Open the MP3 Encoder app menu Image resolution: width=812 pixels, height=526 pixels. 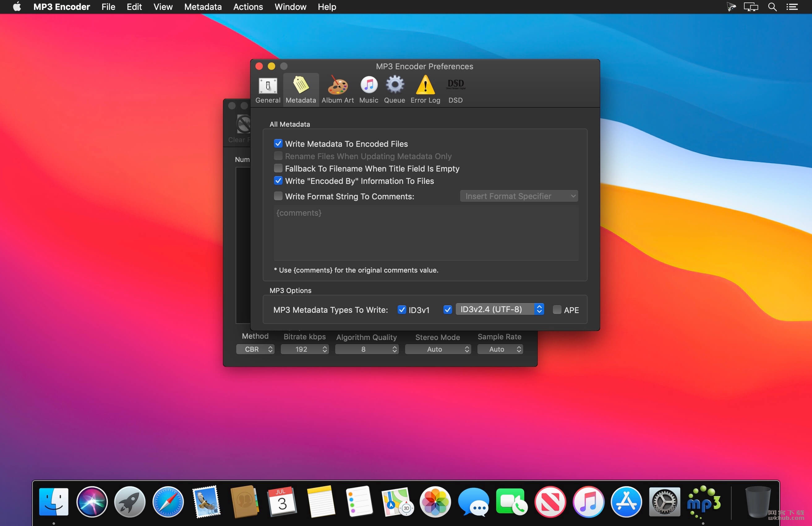click(62, 7)
